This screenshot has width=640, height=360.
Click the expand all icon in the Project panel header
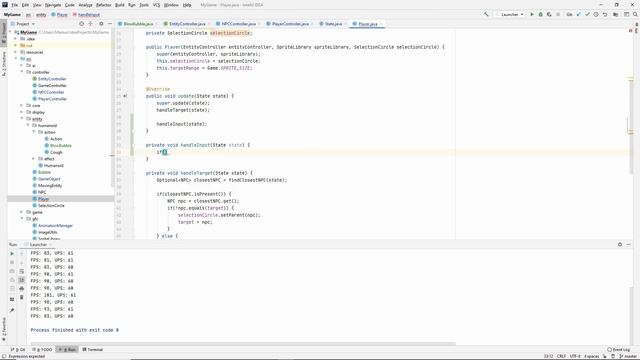tap(91, 24)
